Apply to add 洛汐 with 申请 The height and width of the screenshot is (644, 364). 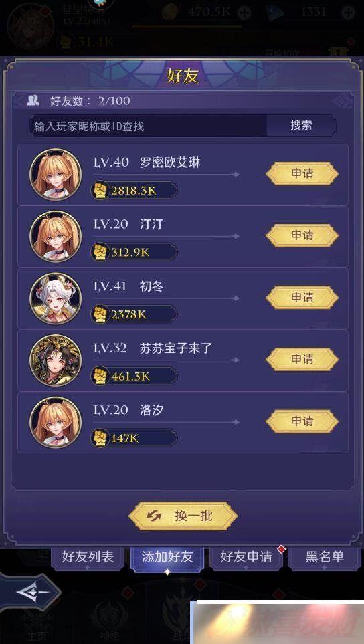[x=302, y=421]
